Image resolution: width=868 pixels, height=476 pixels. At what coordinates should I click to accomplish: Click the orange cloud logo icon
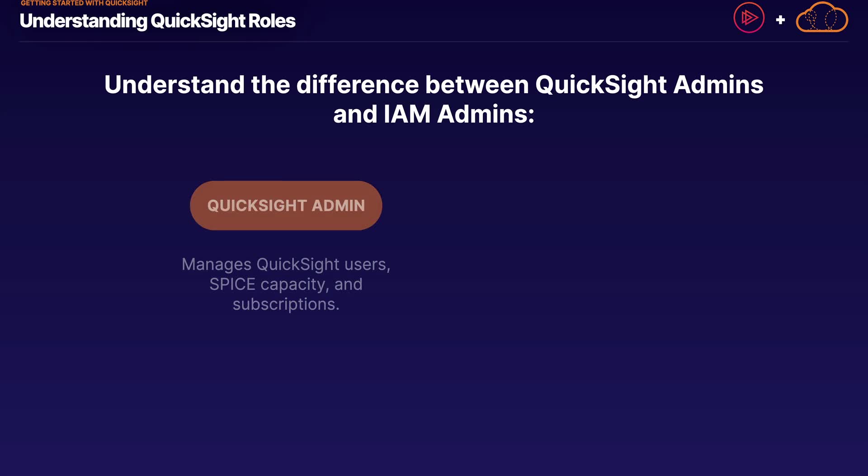tap(822, 18)
